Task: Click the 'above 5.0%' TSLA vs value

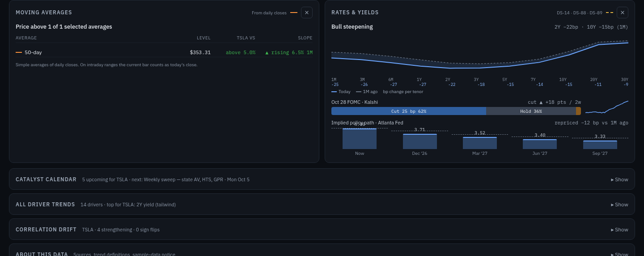Action: pyautogui.click(x=241, y=52)
